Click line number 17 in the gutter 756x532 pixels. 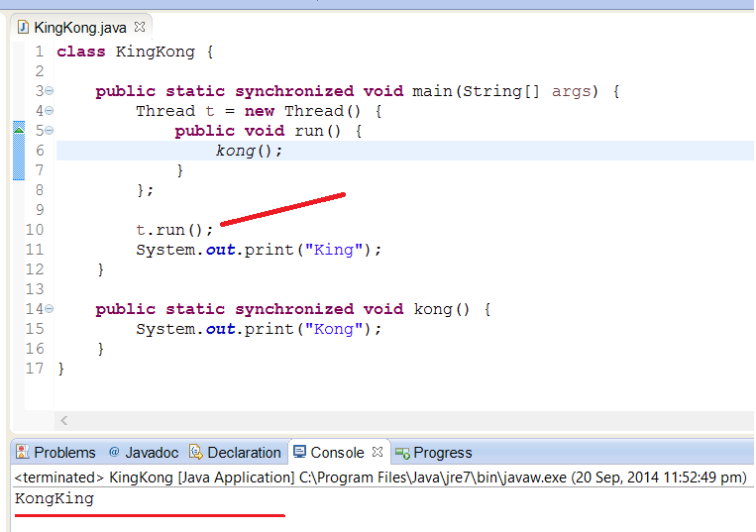(x=35, y=369)
